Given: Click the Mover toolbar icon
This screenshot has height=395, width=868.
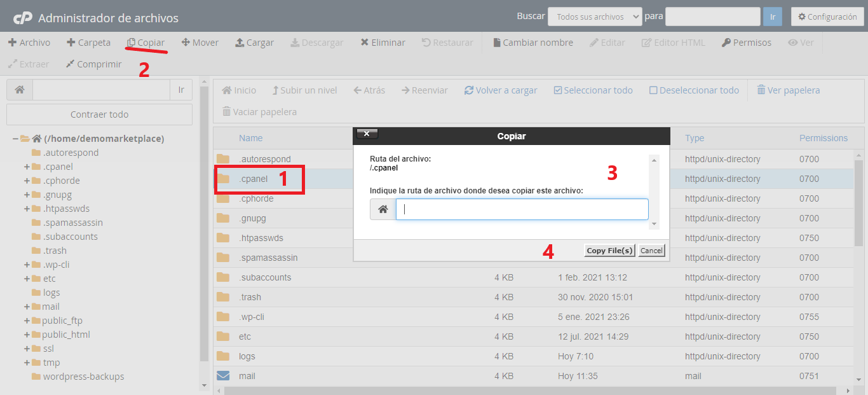Looking at the screenshot, I should [x=186, y=43].
